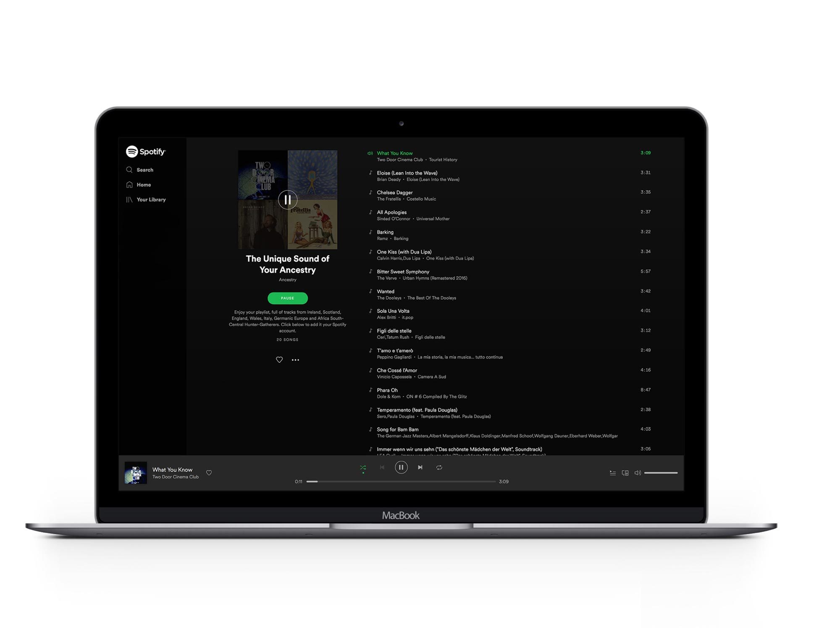840x636 pixels.
Task: Click the note icon beside Bitter Sweet Symphony
Action: click(x=370, y=271)
